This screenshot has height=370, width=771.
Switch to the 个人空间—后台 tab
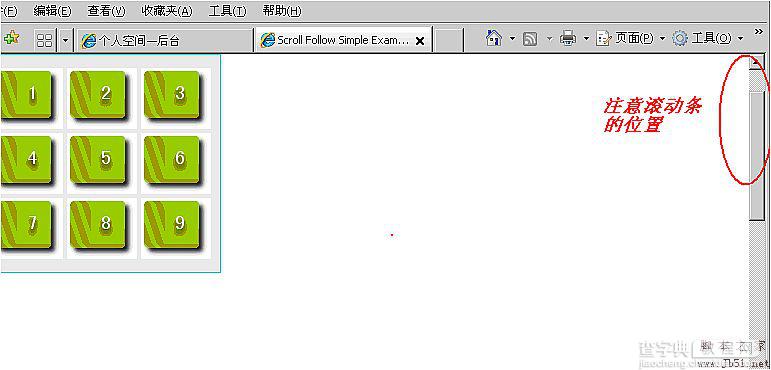[x=165, y=40]
